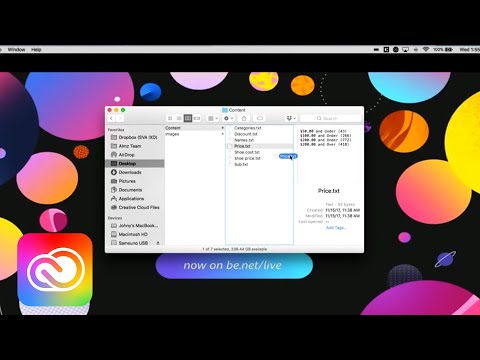The height and width of the screenshot is (360, 480).
Task: Click the AirPlay display menu bar icon
Action: pyautogui.click(x=405, y=49)
